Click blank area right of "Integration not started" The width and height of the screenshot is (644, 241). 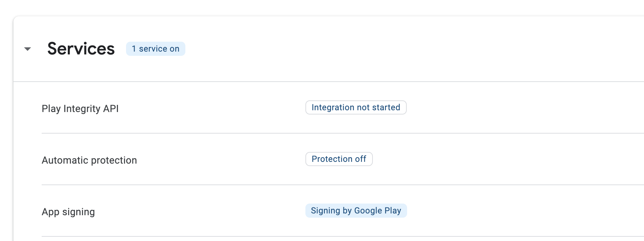click(512, 107)
